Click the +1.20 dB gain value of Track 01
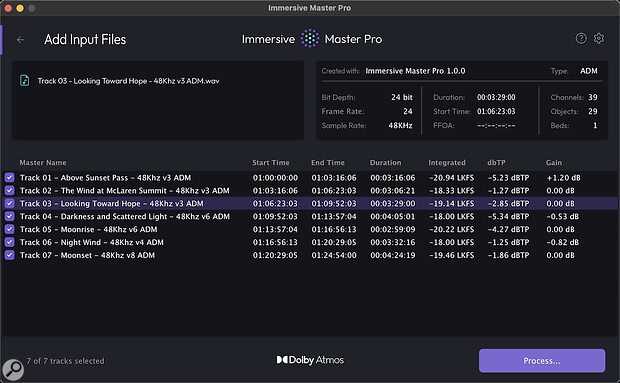 tap(563, 178)
